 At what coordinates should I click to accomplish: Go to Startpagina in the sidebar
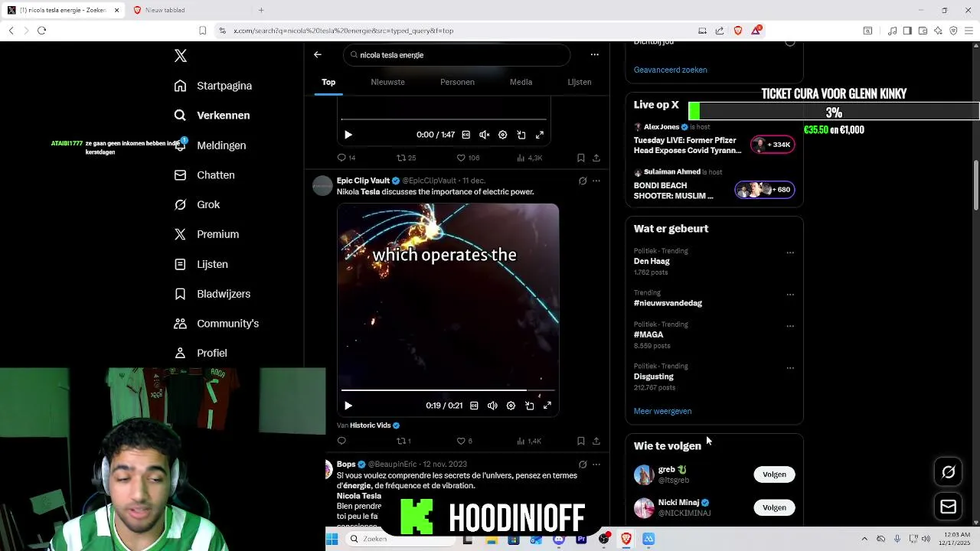213,86
